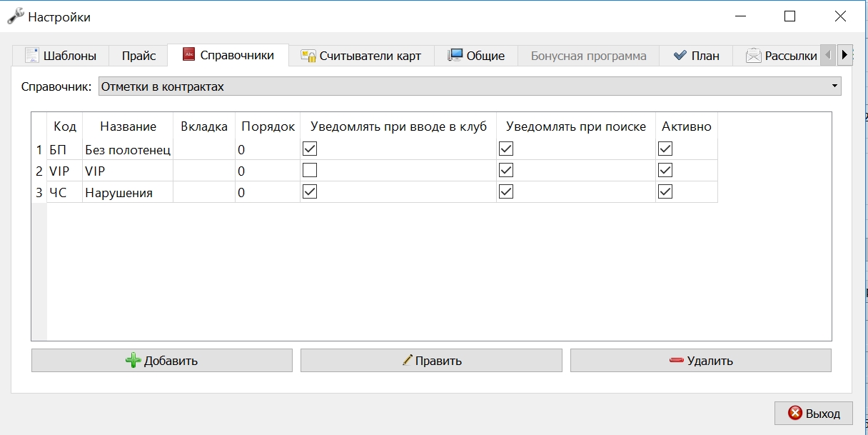The image size is (868, 435).
Task: Click the Код column header
Action: coord(65,126)
